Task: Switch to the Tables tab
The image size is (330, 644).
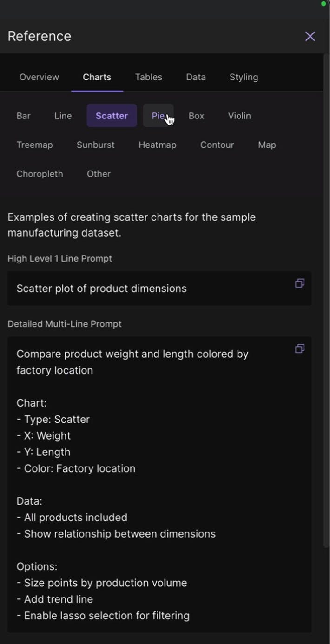Action: 148,77
